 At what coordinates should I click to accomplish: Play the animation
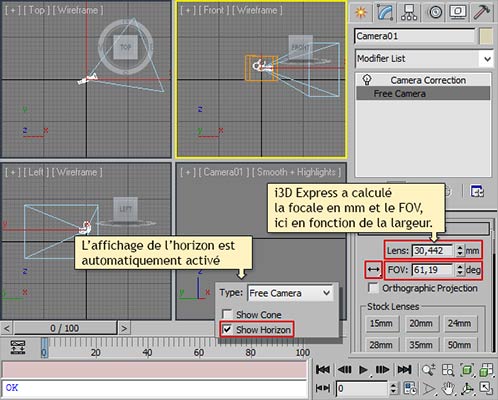(363, 370)
